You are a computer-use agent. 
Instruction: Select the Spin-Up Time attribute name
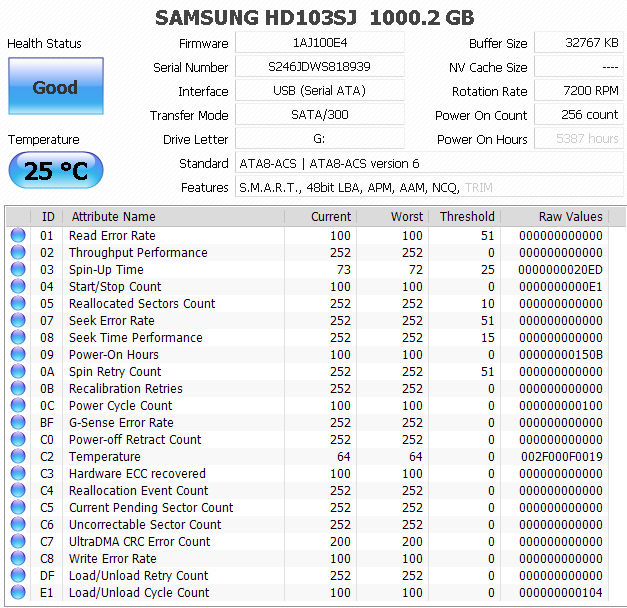click(106, 270)
